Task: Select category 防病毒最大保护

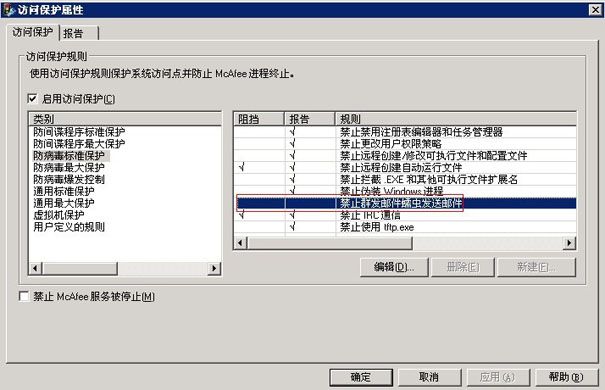Action: pos(69,167)
